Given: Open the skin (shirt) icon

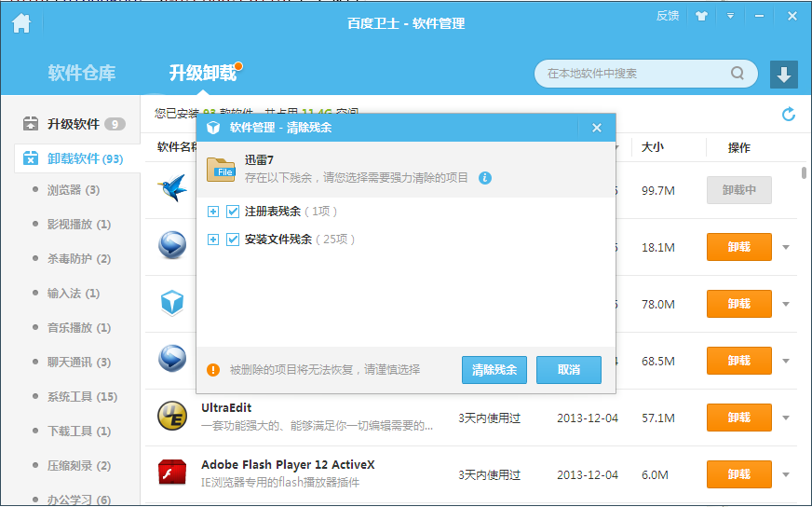Looking at the screenshot, I should [x=701, y=16].
